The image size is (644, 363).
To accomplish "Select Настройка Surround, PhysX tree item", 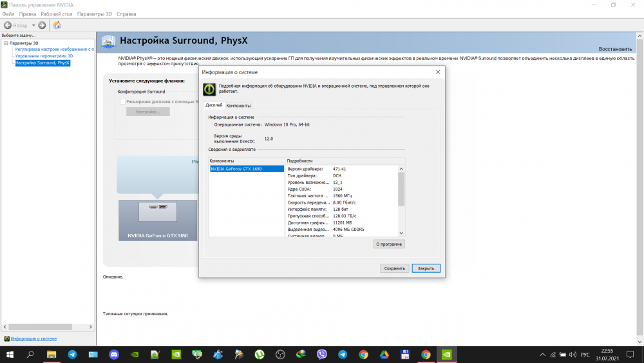I will (43, 63).
